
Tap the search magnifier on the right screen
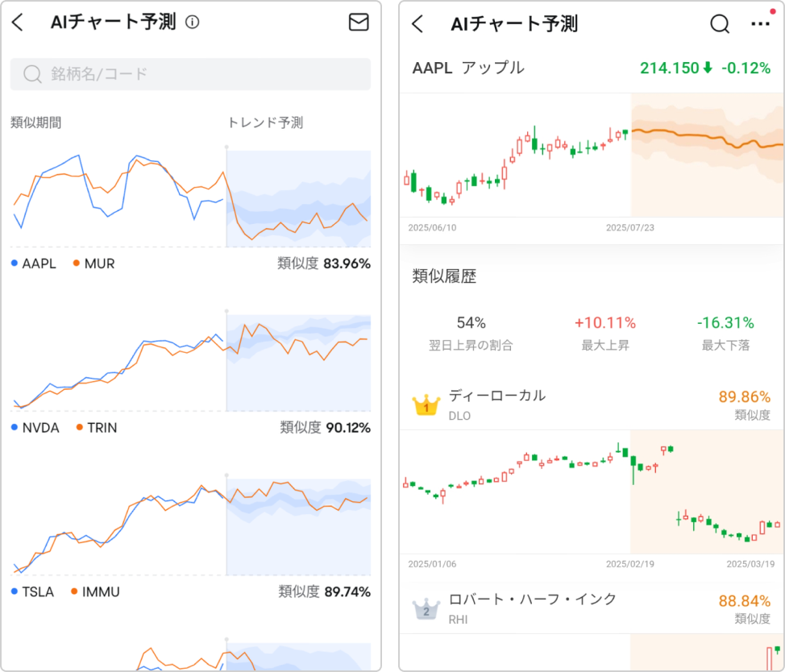tap(720, 24)
